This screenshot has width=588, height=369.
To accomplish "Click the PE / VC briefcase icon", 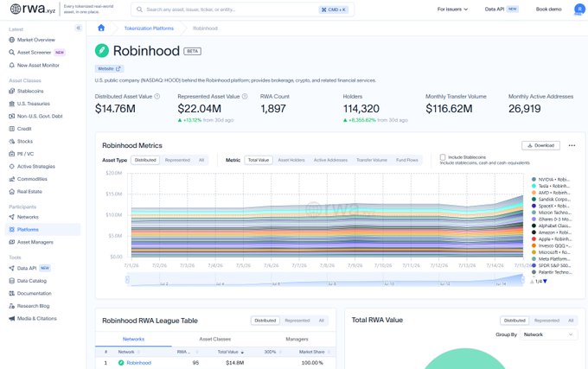I will coord(11,154).
